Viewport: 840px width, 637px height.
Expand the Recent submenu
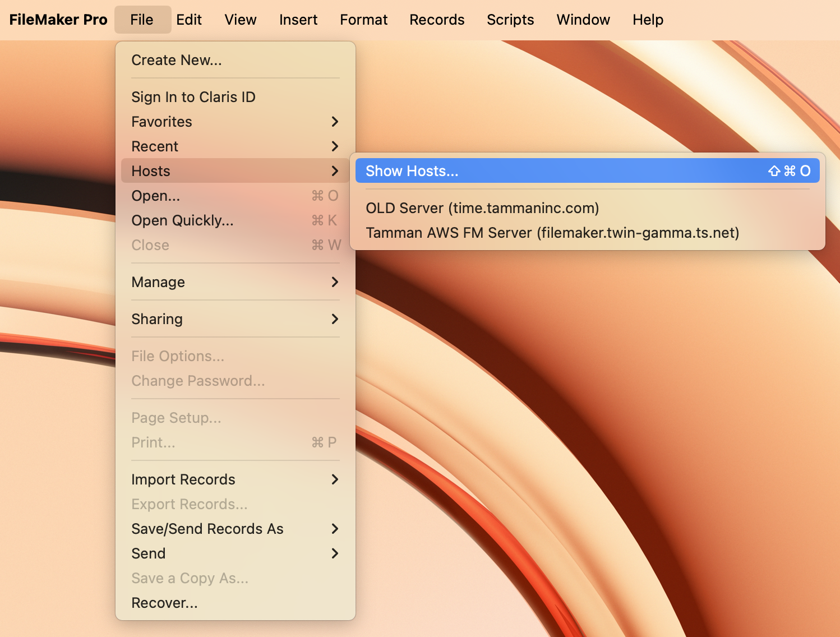(236, 146)
